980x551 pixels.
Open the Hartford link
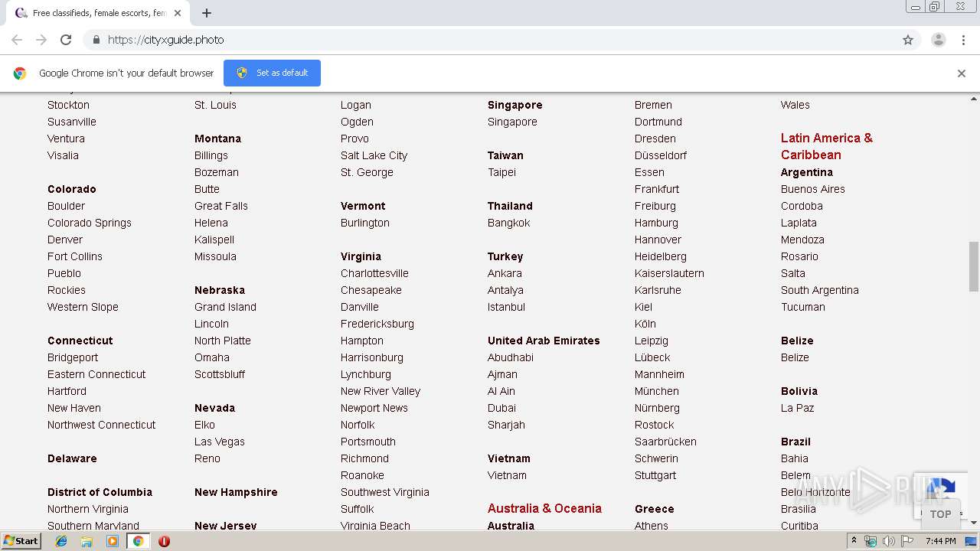pos(67,391)
